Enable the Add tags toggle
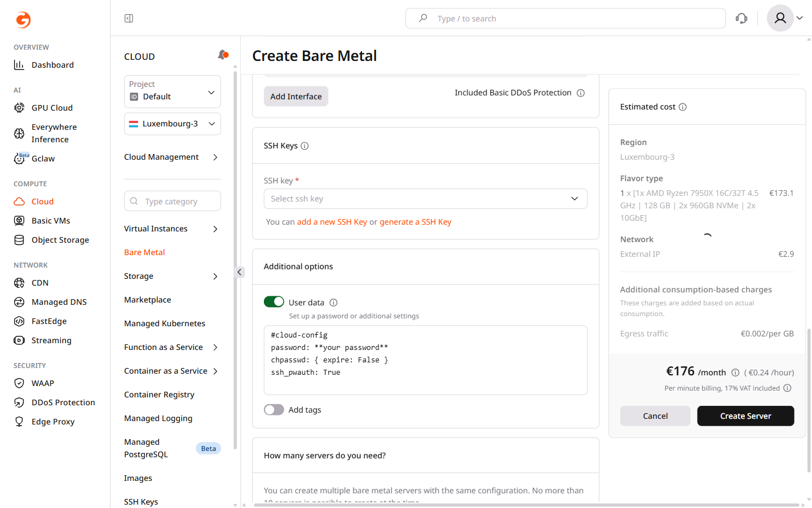The width and height of the screenshot is (812, 508). [274, 410]
